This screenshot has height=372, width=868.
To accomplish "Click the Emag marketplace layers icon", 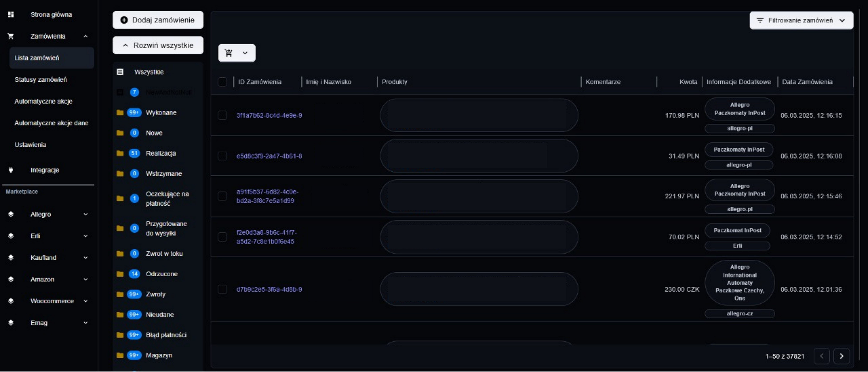I will click(x=11, y=323).
